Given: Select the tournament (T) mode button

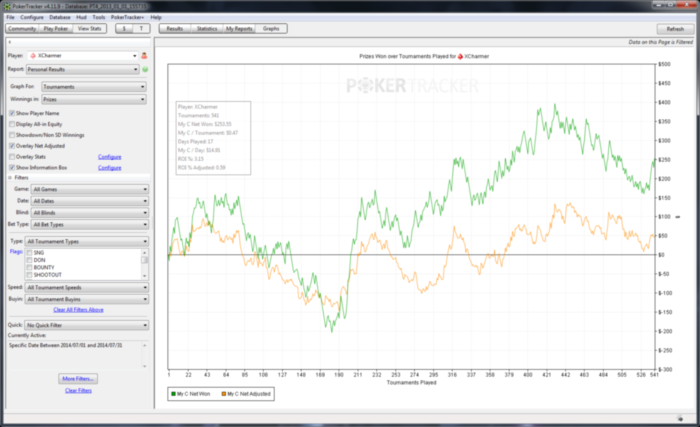Looking at the screenshot, I should coord(142,29).
